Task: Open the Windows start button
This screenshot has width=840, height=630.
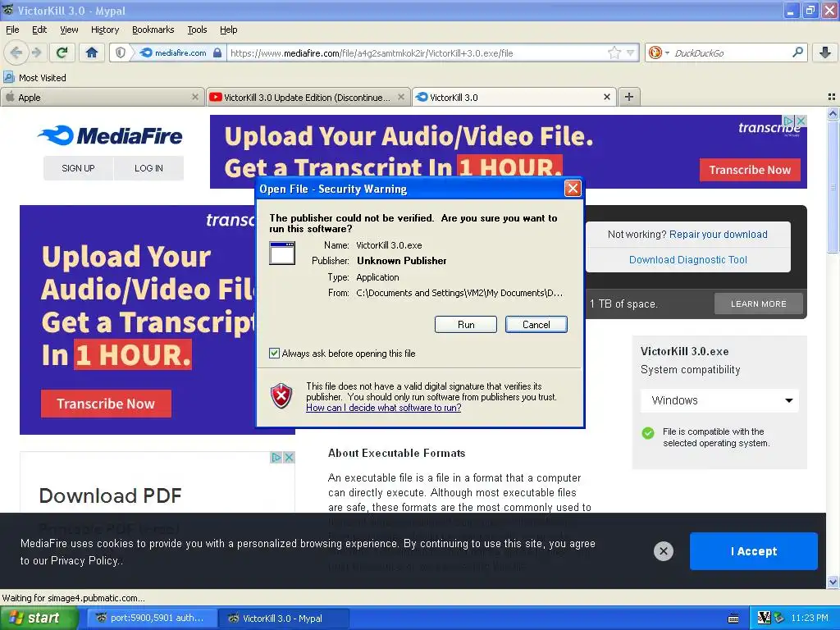Action: point(39,618)
